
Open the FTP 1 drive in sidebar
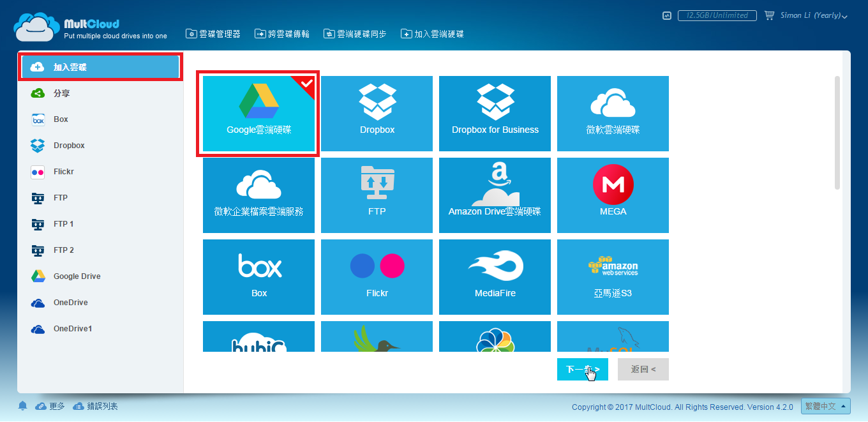[x=100, y=224]
